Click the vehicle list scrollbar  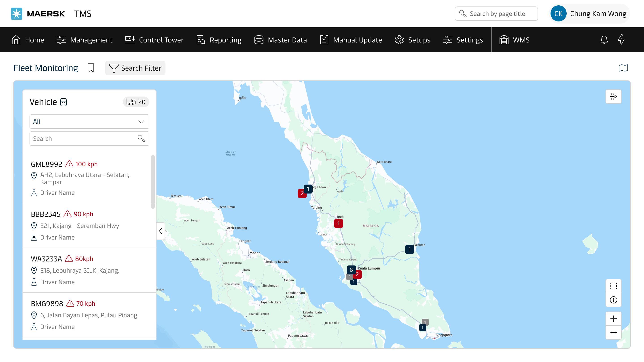click(153, 182)
